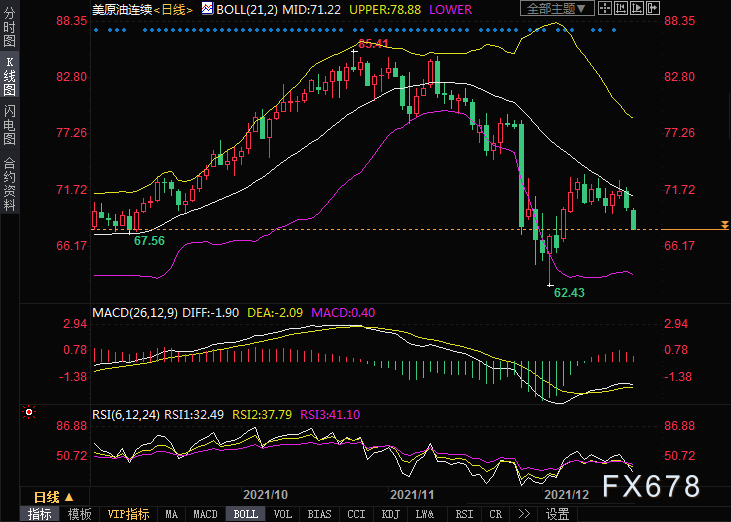
Task: Click the MACD(26,12,9) panel label
Action: [x=135, y=312]
